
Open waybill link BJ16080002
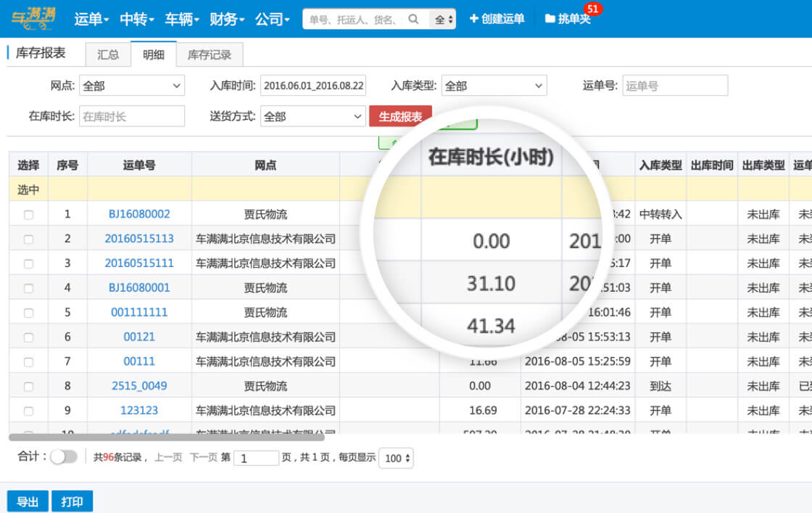click(139, 214)
